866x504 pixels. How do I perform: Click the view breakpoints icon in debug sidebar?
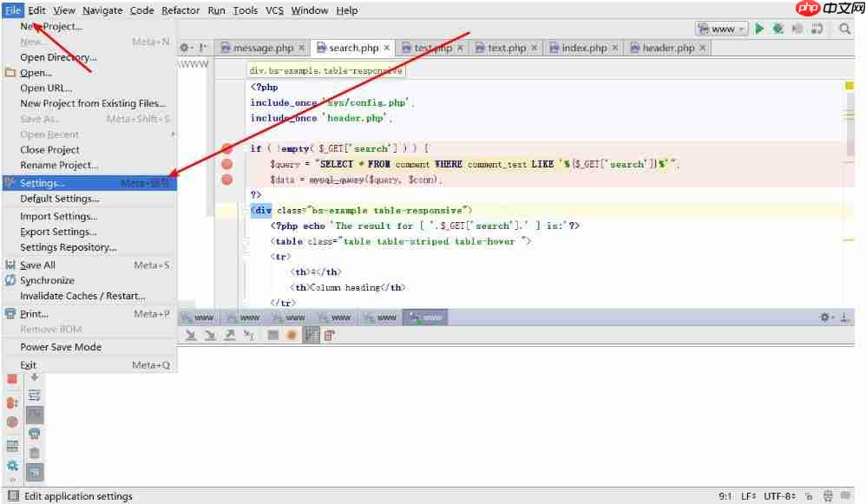(x=12, y=403)
